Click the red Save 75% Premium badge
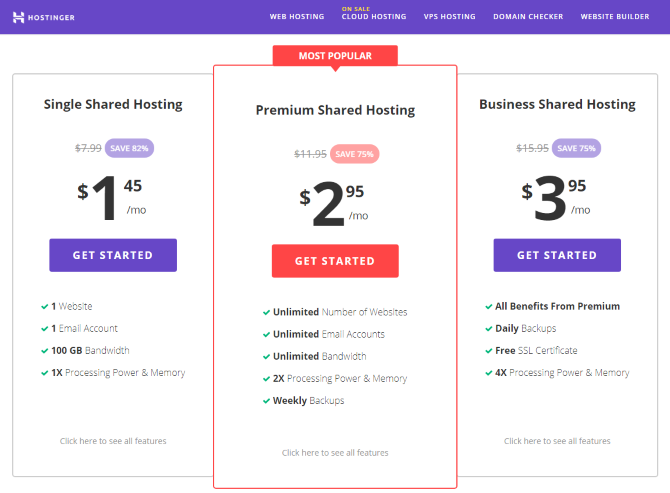670x493 pixels. (x=354, y=154)
